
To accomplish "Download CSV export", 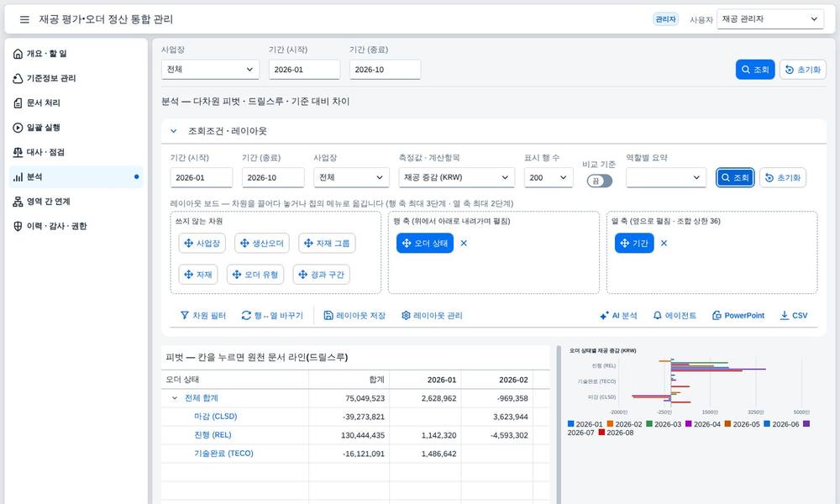I will pos(794,316).
